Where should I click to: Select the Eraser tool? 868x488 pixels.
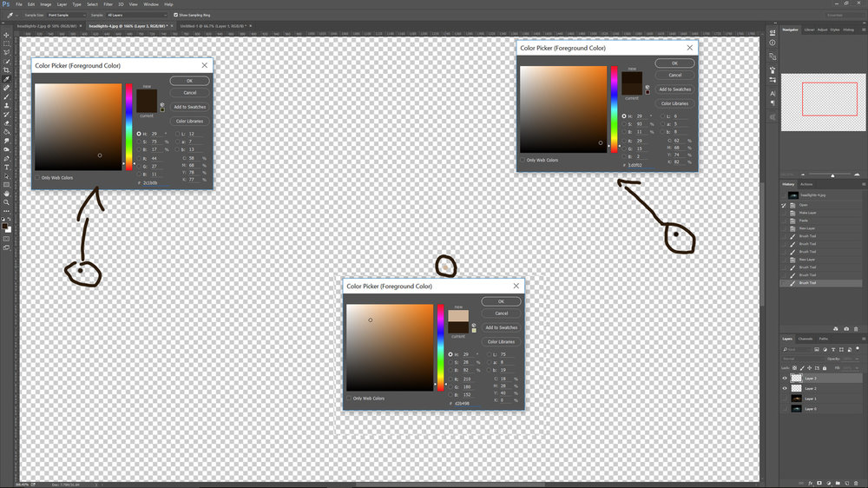click(7, 123)
